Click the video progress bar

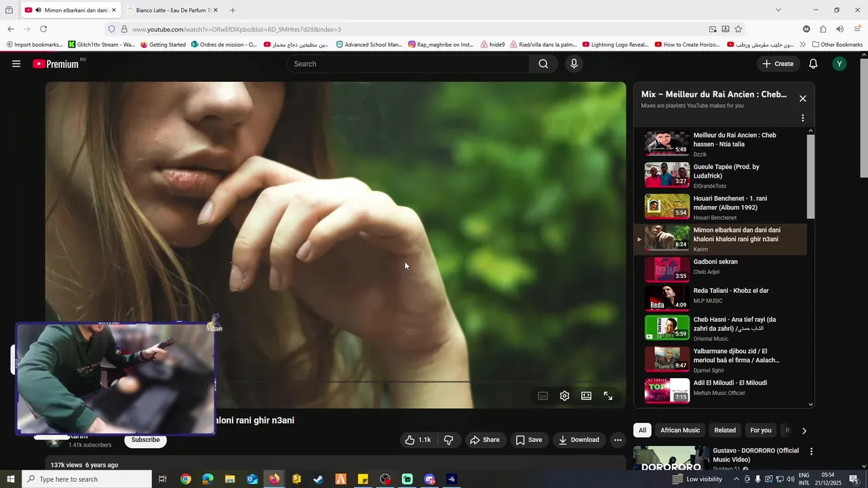pos(336,382)
